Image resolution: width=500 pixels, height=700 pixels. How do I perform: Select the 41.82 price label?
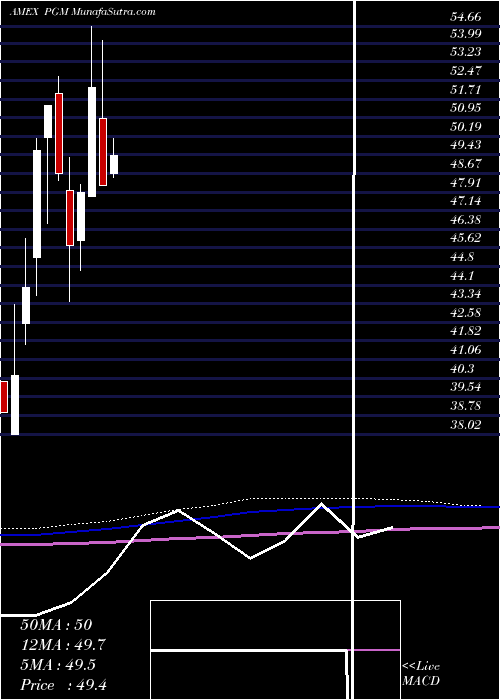466,331
